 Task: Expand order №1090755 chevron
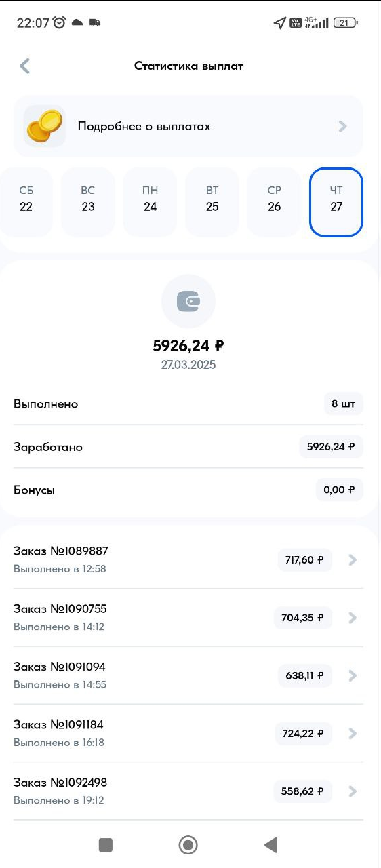[x=352, y=618]
